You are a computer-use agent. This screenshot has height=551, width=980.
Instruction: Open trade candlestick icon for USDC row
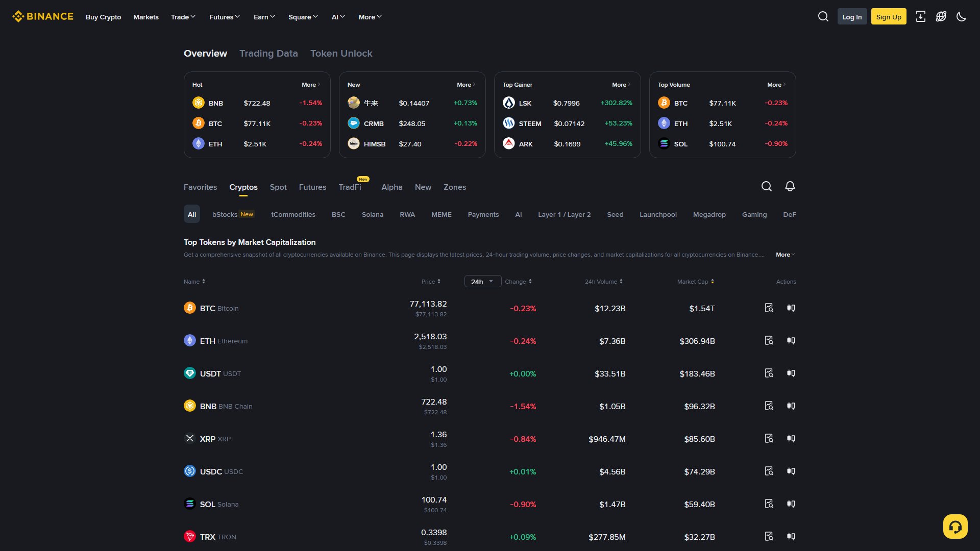(791, 471)
